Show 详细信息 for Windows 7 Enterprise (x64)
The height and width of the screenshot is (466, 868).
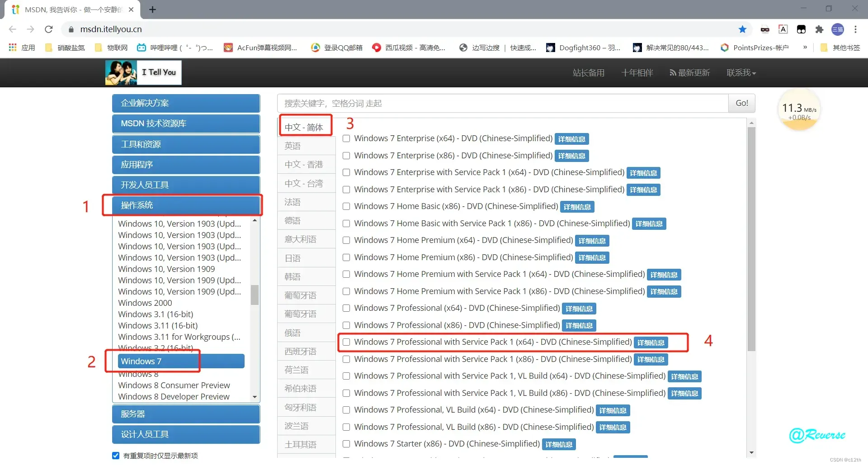tap(571, 139)
